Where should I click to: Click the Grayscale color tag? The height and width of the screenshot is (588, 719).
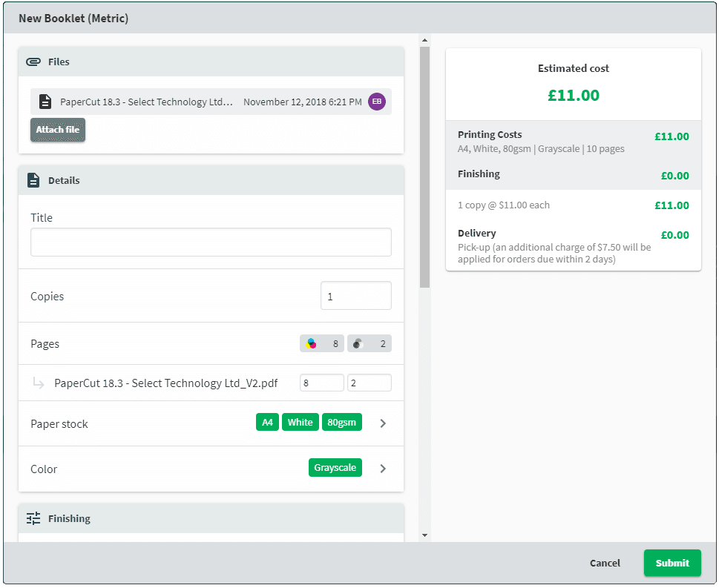click(335, 467)
